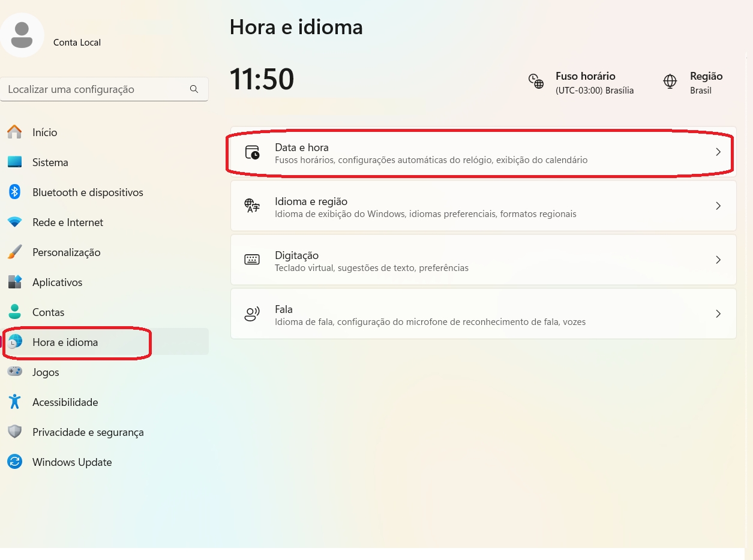Click the gamepad icon beside Jogos
The height and width of the screenshot is (560, 753).
(14, 372)
